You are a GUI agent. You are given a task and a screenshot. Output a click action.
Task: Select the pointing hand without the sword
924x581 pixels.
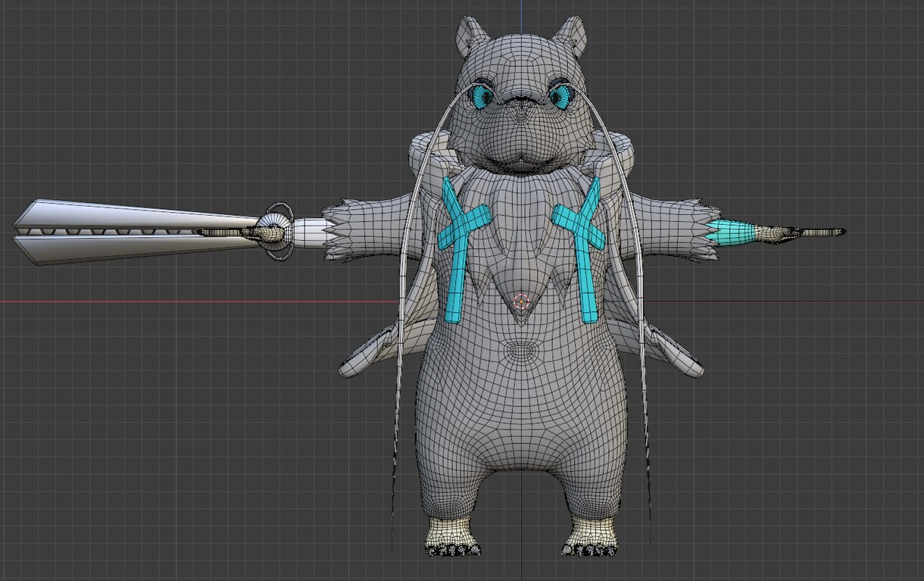[801, 233]
